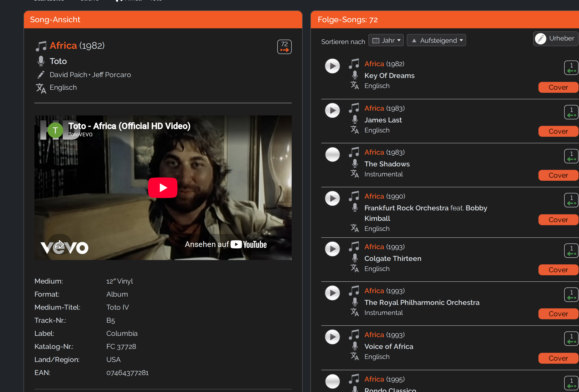Click the music note icon beside Africa (1990)
Image resolution: width=579 pixels, height=392 pixels.
354,196
